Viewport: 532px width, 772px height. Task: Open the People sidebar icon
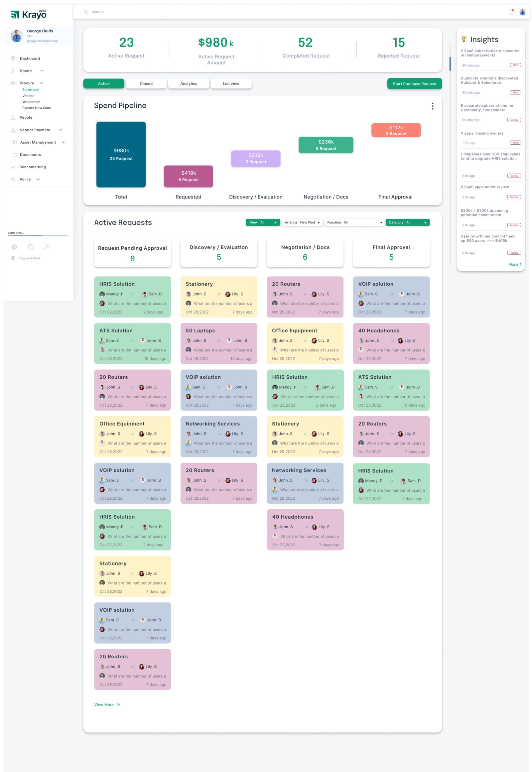[13, 117]
